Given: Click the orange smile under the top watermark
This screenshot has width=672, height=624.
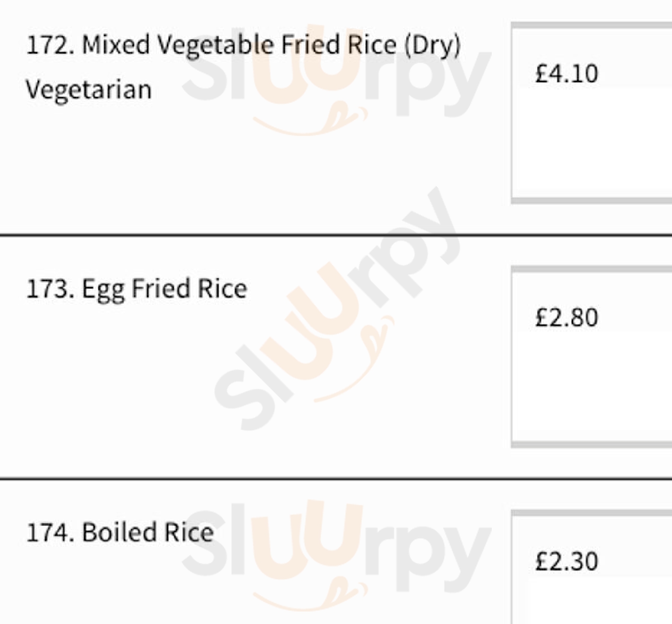Looking at the screenshot, I should pos(310,121).
